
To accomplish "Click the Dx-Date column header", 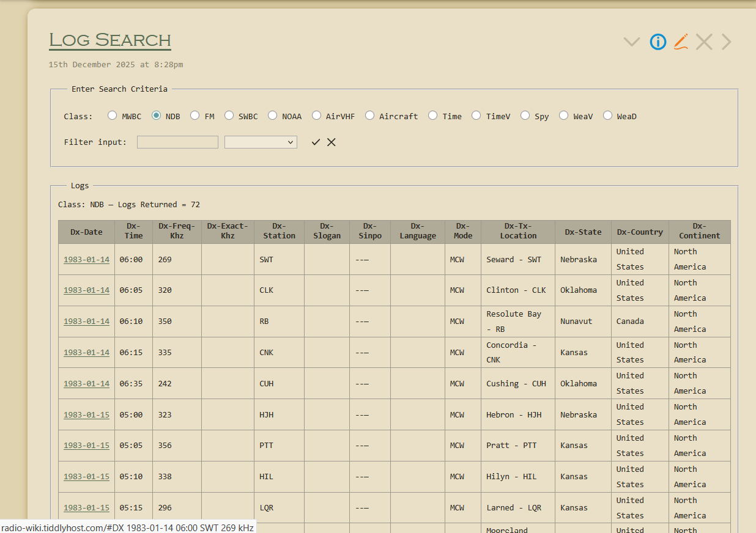I will pos(86,232).
